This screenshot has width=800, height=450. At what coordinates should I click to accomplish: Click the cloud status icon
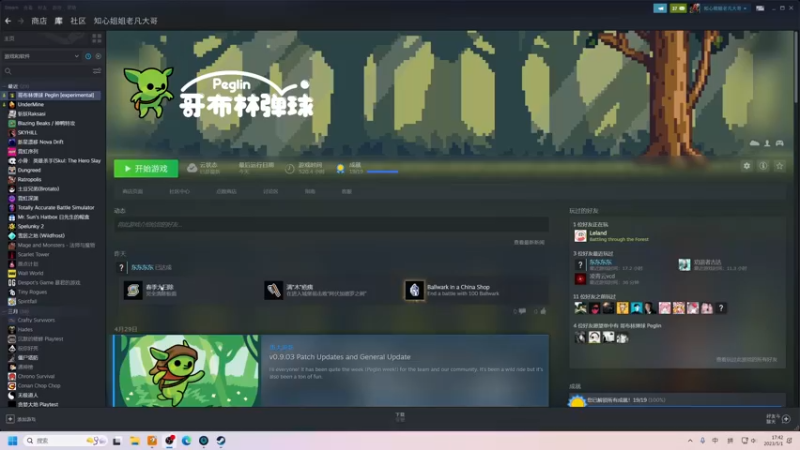point(192,168)
